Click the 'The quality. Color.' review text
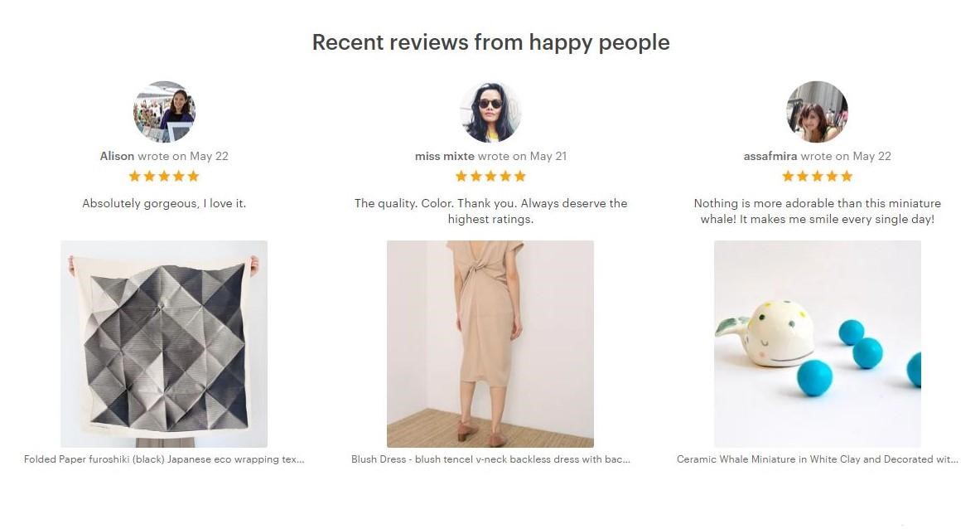980x529 pixels. pos(490,211)
